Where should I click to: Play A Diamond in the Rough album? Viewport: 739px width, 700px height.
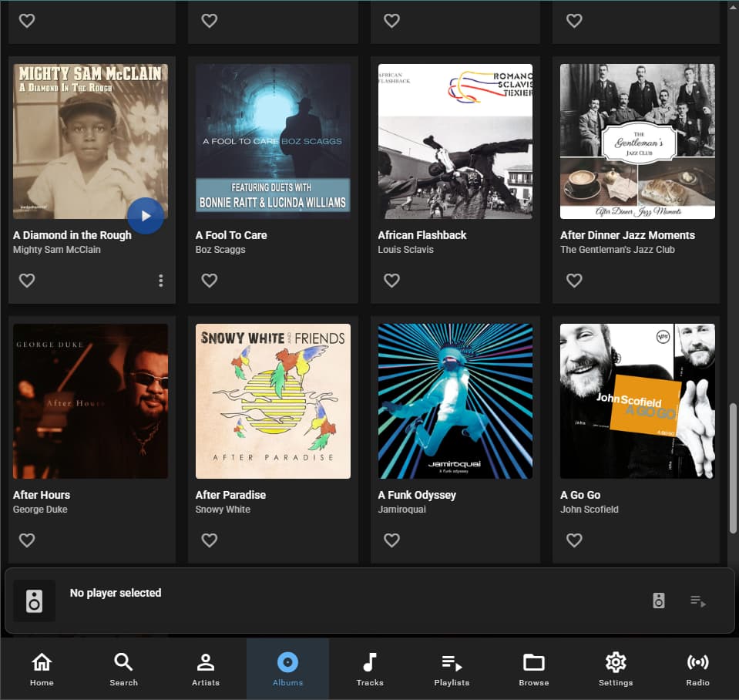146,216
